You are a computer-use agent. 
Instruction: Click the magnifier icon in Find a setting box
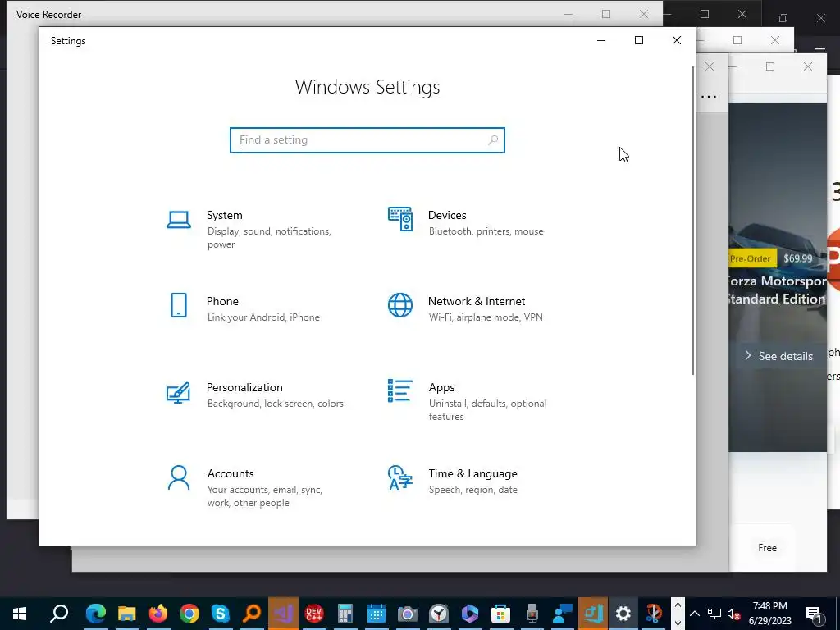(x=493, y=139)
